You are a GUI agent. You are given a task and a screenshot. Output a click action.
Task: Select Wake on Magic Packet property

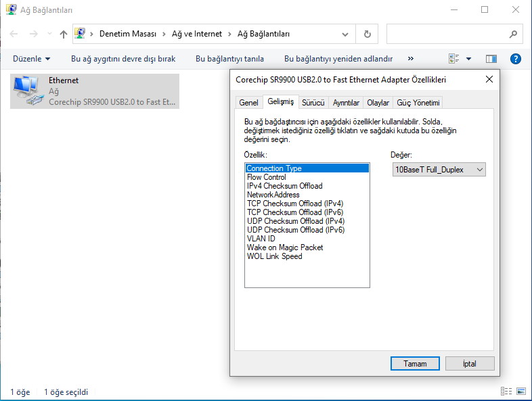(x=307, y=247)
